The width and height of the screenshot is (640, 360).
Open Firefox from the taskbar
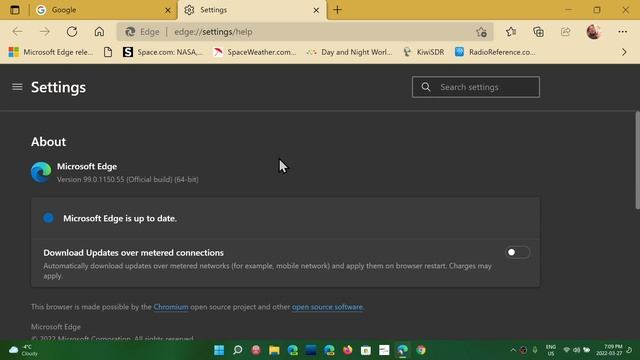(348, 350)
